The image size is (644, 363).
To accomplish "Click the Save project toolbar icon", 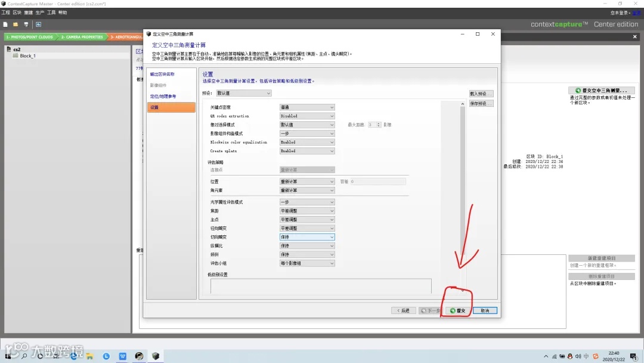I will click(x=26, y=24).
